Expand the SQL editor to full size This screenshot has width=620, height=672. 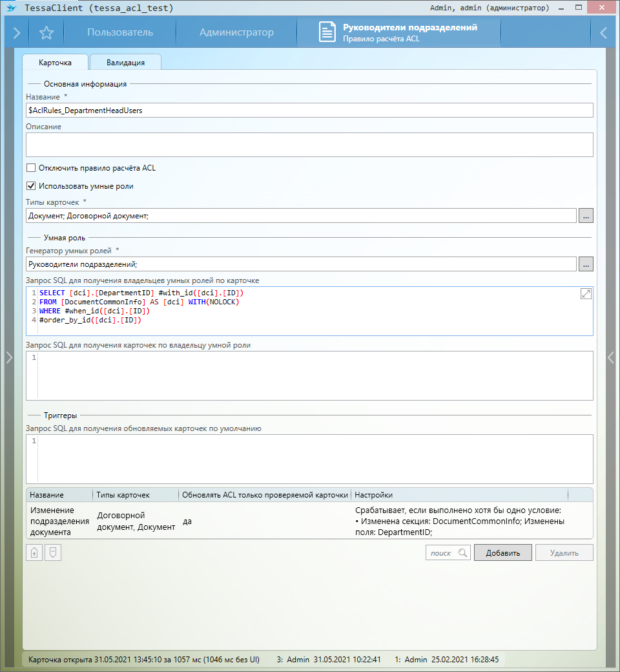pyautogui.click(x=586, y=294)
